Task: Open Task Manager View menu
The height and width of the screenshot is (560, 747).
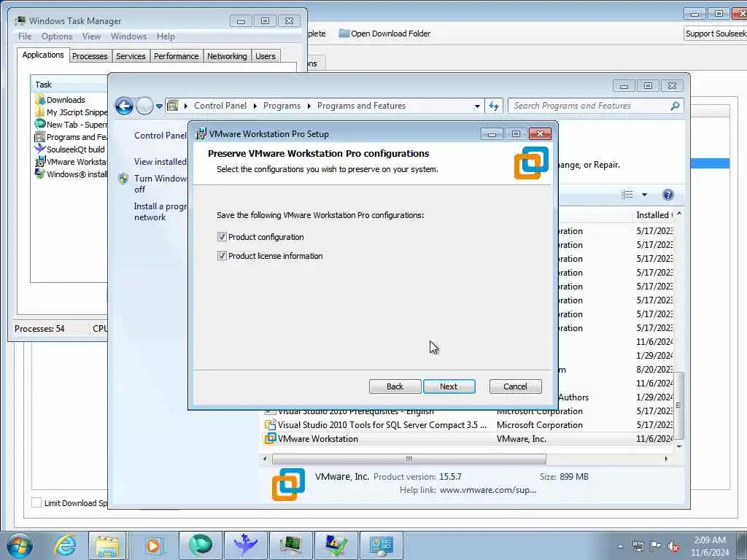Action: [x=91, y=36]
